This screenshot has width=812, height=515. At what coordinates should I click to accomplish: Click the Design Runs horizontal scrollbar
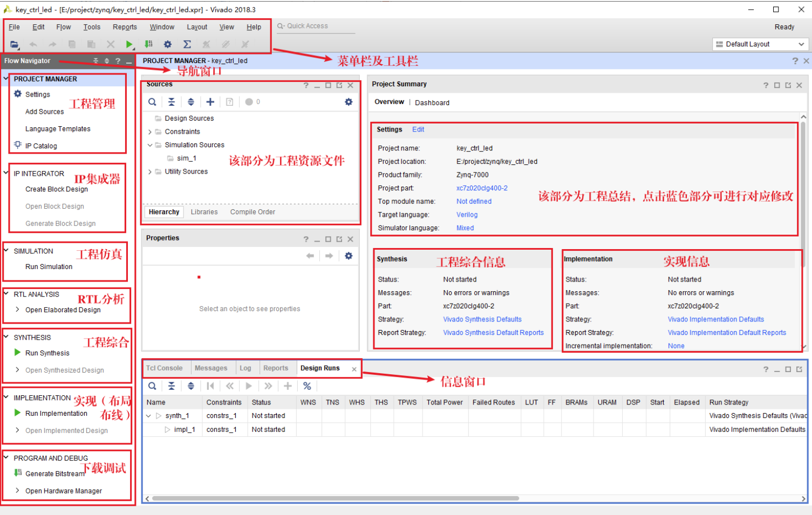335,498
